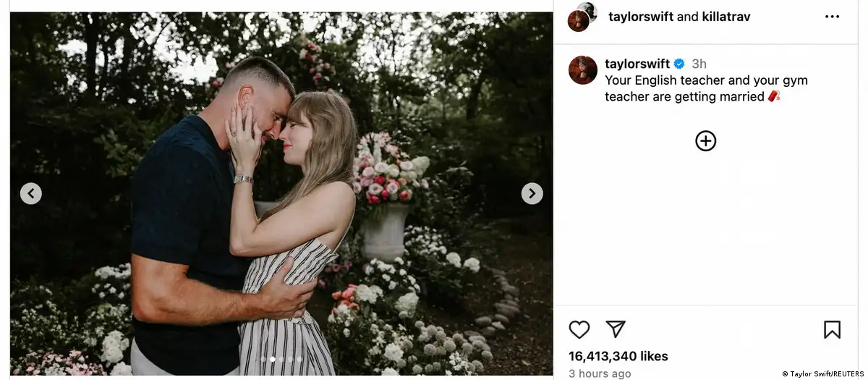Open the taylorswift profile from the post header
Viewport: 868px width, 380px height.
click(641, 16)
